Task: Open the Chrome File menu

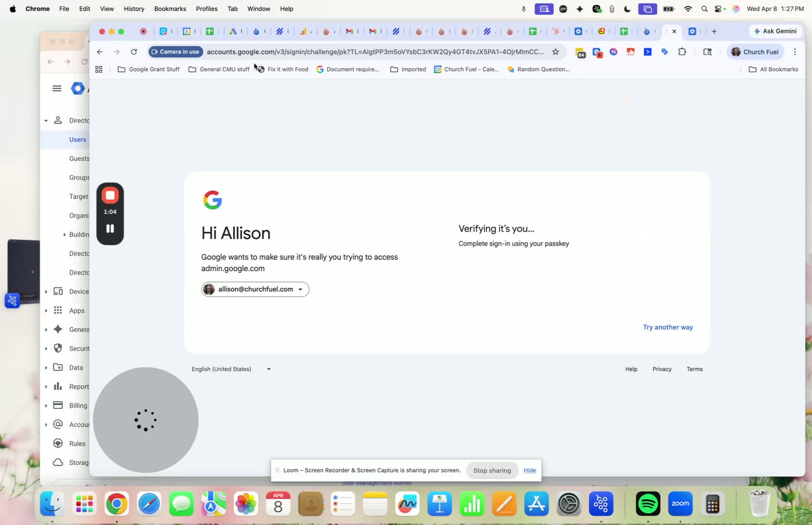Action: pyautogui.click(x=64, y=9)
